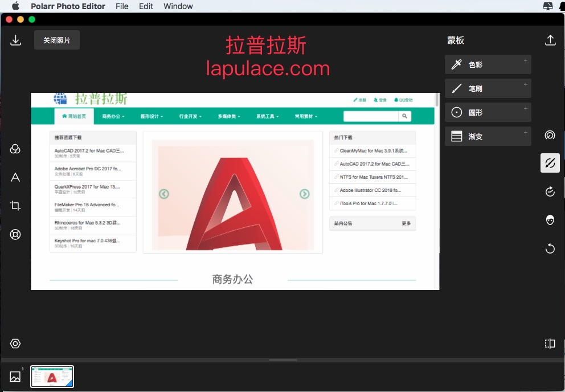Open the retouch circular arrow tool icon
This screenshot has width=565, height=392.
[550, 191]
